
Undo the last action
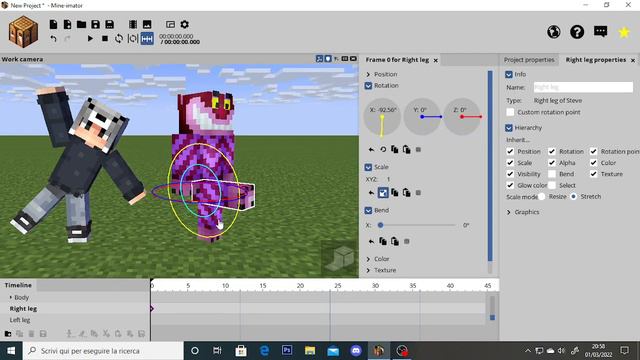point(53,39)
